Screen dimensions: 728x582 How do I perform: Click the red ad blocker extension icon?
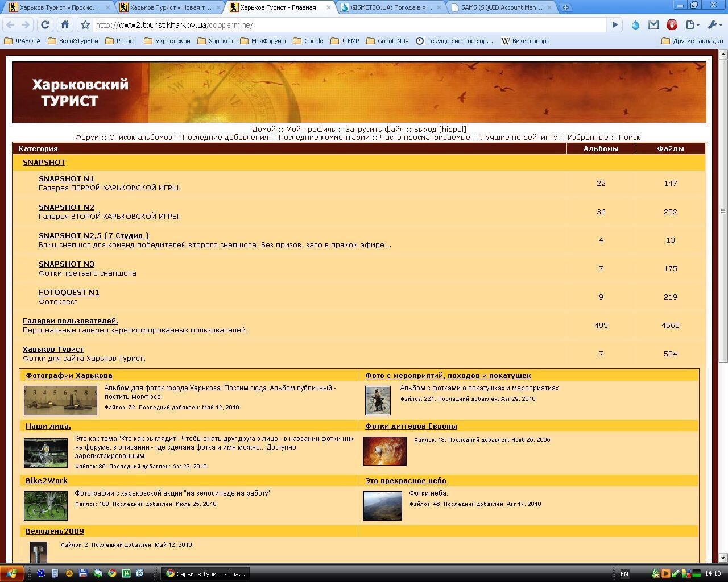click(672, 25)
